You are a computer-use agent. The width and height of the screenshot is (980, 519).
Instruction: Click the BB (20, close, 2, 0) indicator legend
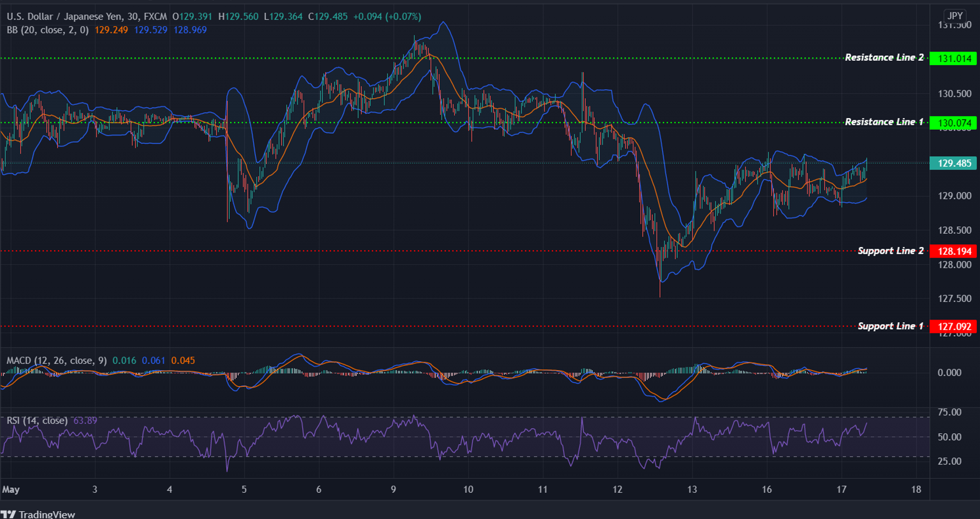[47, 30]
